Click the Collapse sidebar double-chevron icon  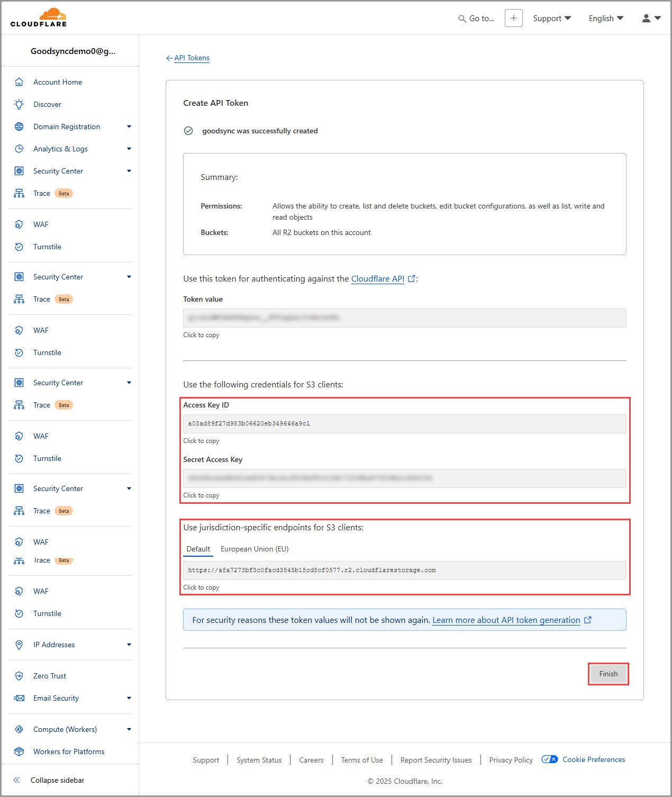pyautogui.click(x=16, y=780)
